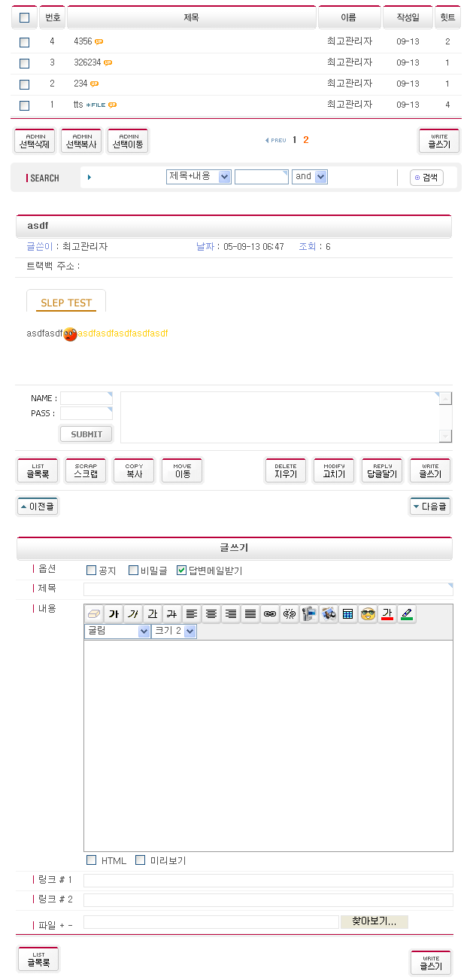This screenshot has width=473, height=980.
Task: Remove link with the broken chain icon
Action: [x=290, y=614]
